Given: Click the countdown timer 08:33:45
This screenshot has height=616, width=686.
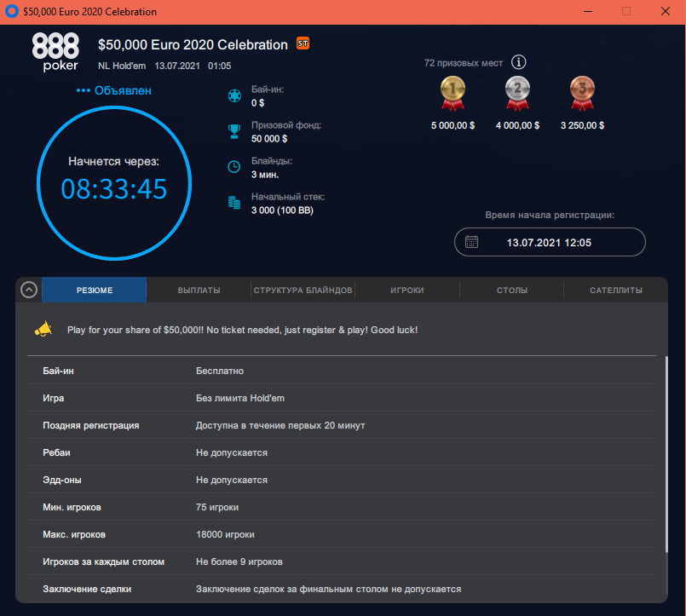Looking at the screenshot, I should 113,189.
